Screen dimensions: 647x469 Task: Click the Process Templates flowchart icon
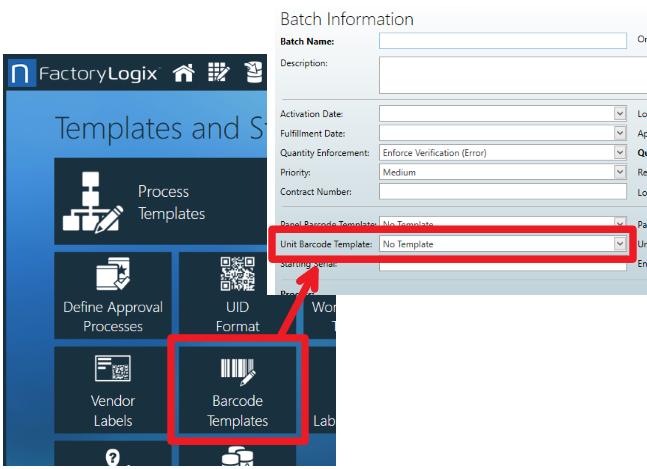(x=92, y=202)
